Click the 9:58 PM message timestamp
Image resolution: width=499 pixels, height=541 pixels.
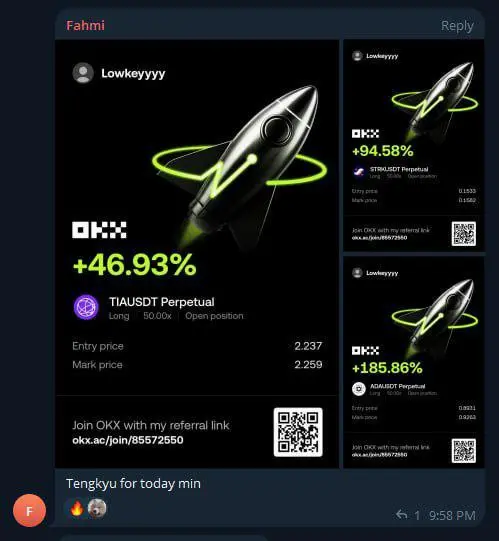452,515
